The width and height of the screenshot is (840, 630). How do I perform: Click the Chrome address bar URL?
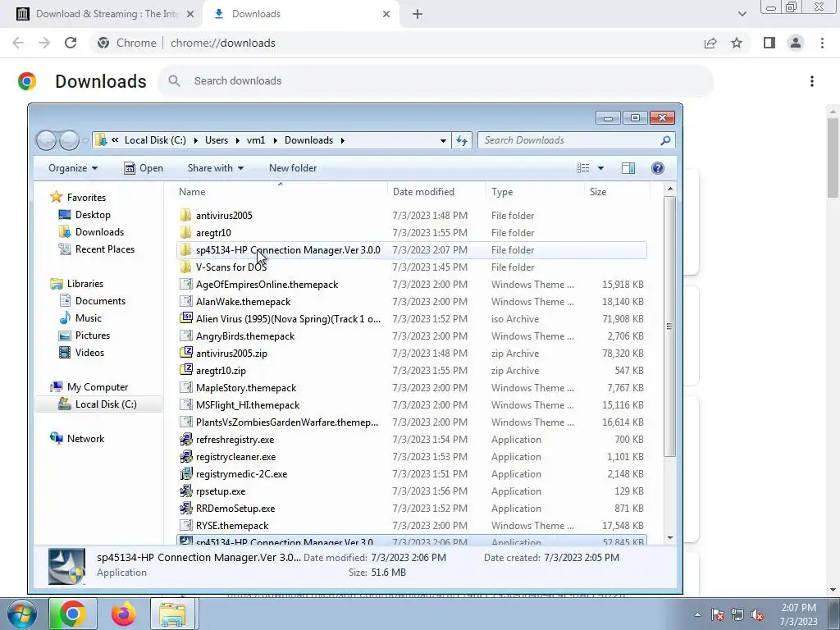pyautogui.click(x=223, y=43)
